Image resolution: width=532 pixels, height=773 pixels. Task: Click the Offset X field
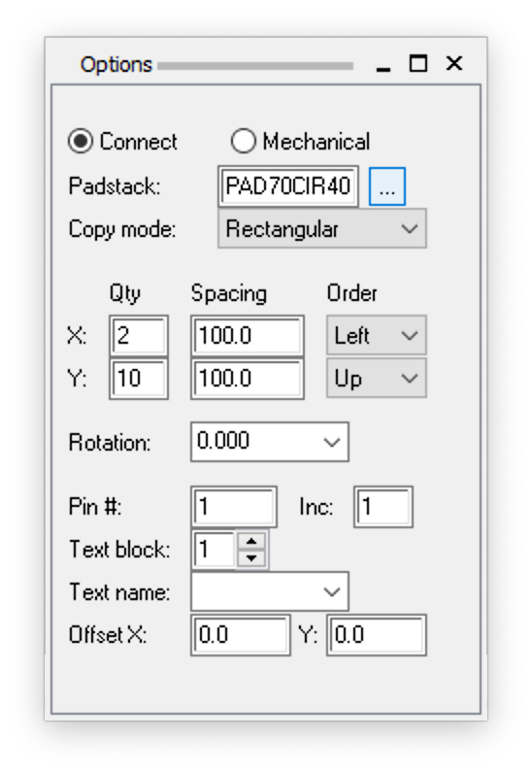[241, 635]
